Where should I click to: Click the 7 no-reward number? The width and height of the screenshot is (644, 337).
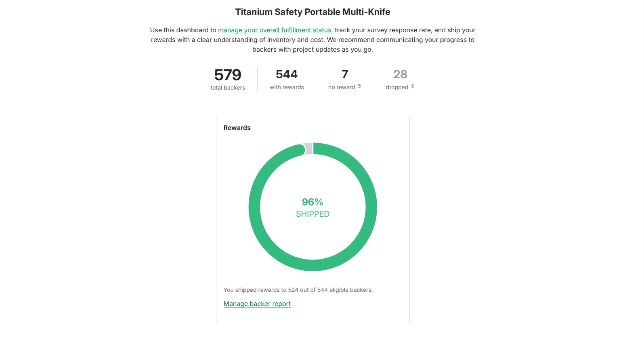click(345, 75)
